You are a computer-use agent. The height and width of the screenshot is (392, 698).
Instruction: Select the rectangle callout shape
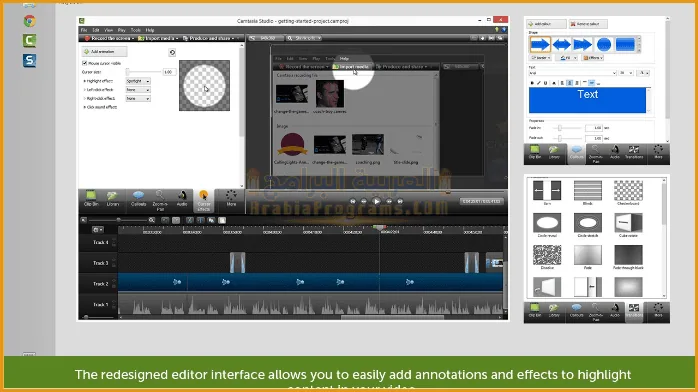(625, 44)
